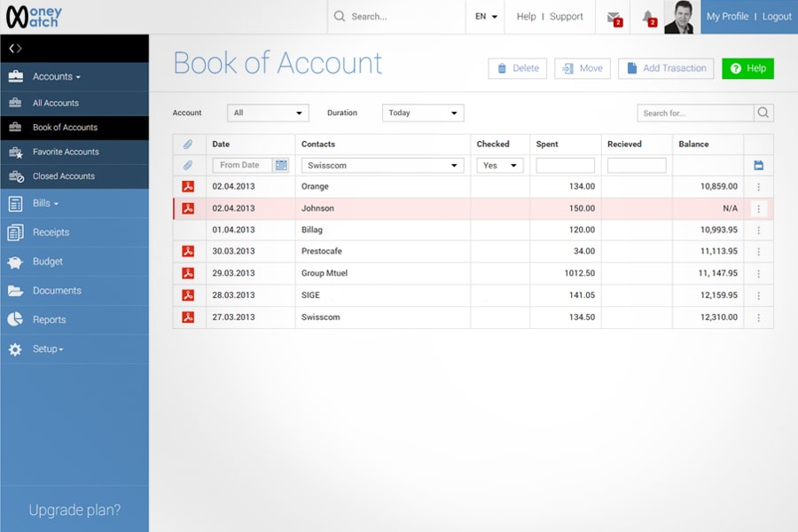Click the green Help button
This screenshot has width=798, height=532.
pyautogui.click(x=747, y=68)
